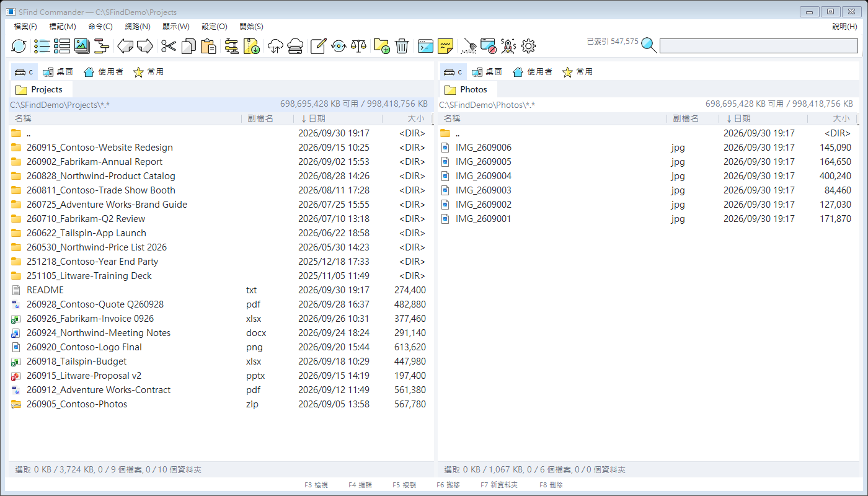Open settings gear icon in toolbar
Image resolution: width=868 pixels, height=496 pixels.
tap(528, 46)
